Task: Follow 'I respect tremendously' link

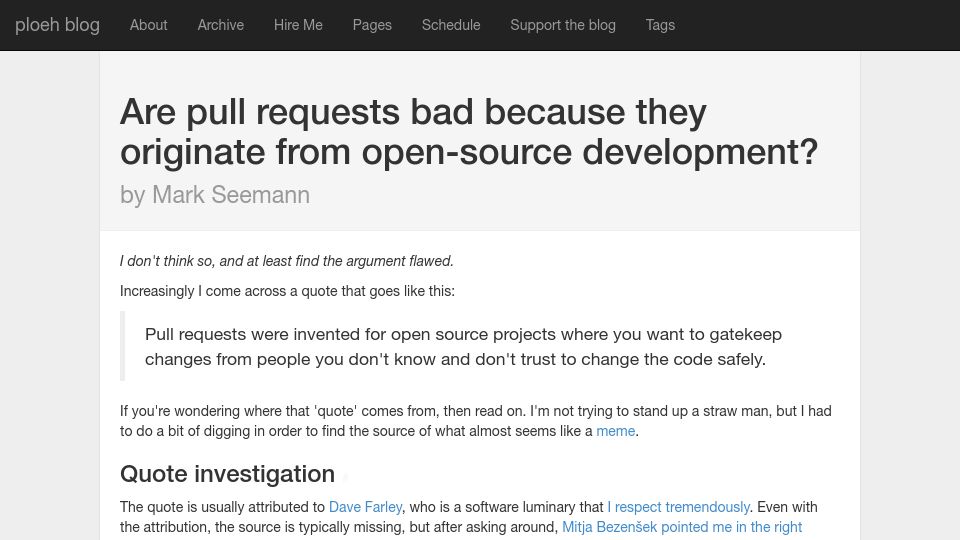Action: [678, 507]
